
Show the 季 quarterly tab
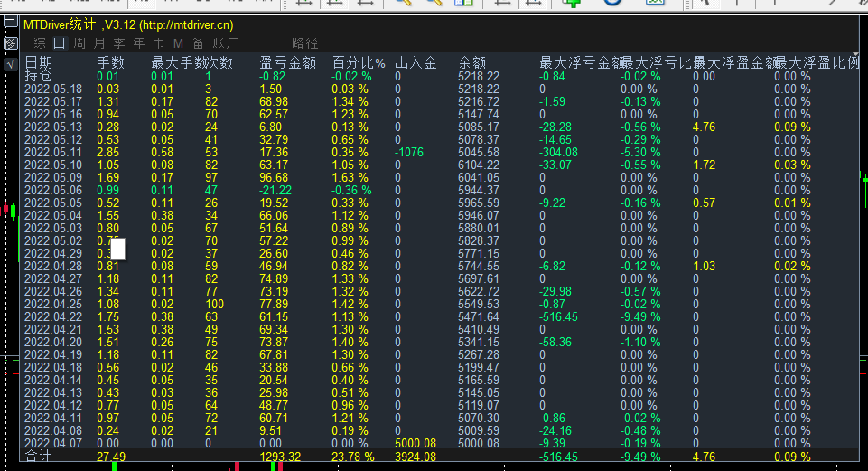click(x=119, y=43)
